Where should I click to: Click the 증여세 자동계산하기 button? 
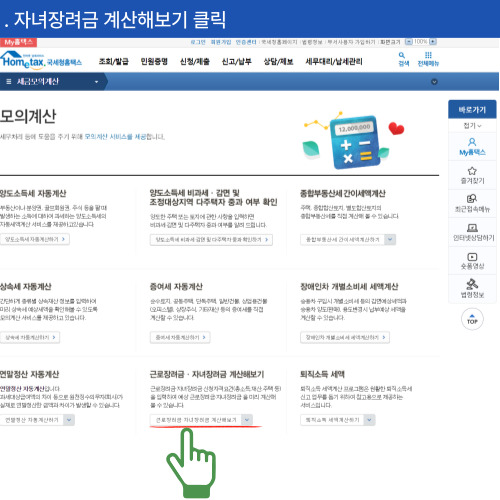point(180,337)
